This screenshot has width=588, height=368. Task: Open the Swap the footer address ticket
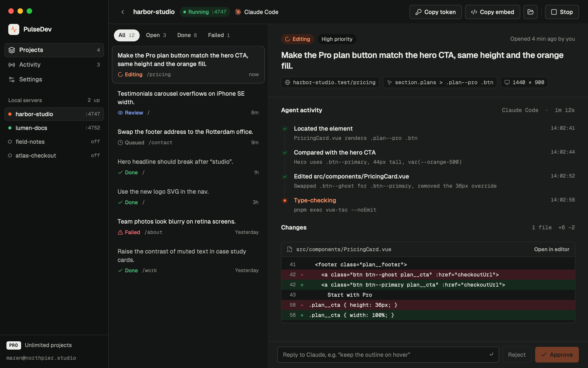(x=188, y=137)
